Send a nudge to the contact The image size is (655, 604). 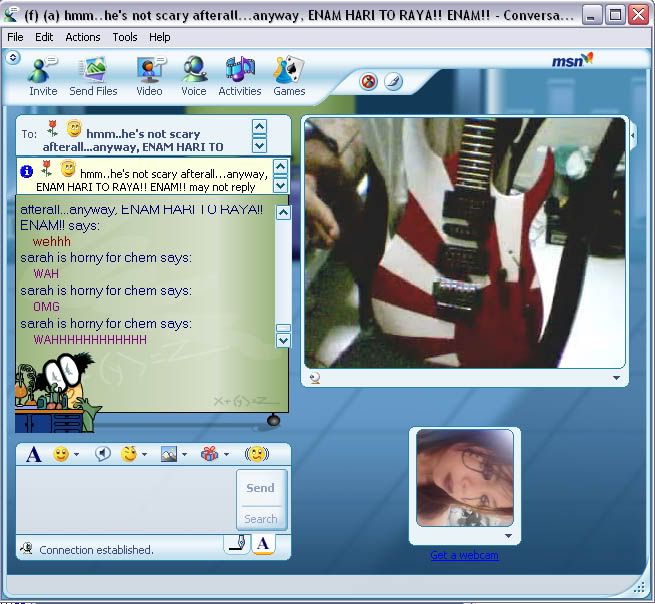[257, 454]
